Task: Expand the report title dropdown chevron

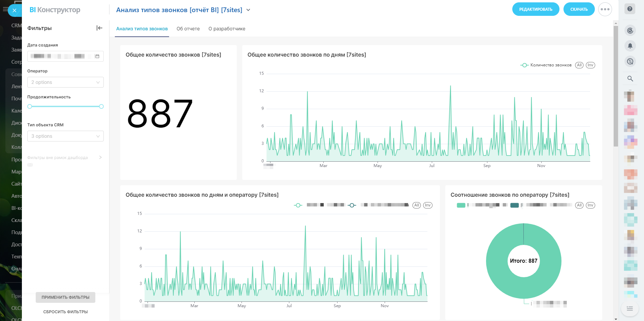Action: pos(248,10)
